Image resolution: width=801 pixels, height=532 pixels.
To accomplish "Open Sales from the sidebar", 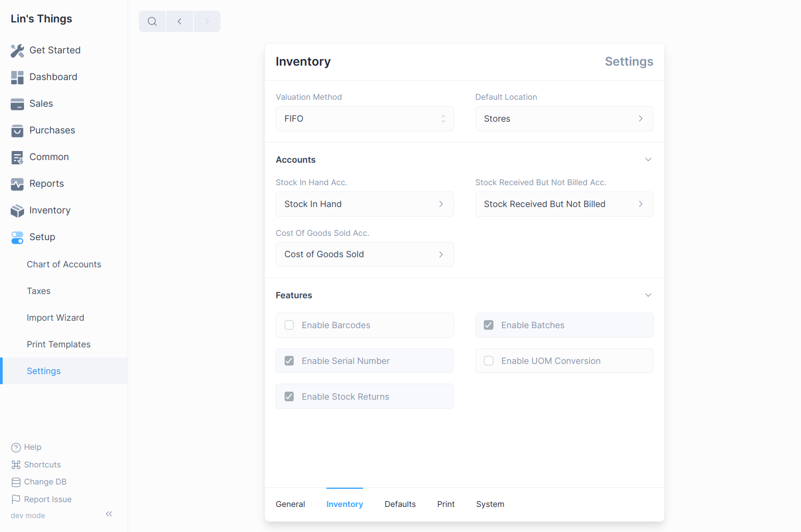I will click(41, 104).
